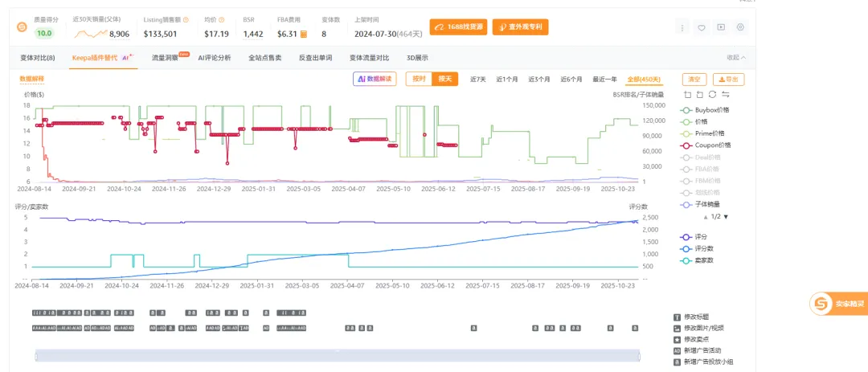The width and height of the screenshot is (868, 372).
Task: Open the 变体对比(8) tab
Action: [37, 58]
